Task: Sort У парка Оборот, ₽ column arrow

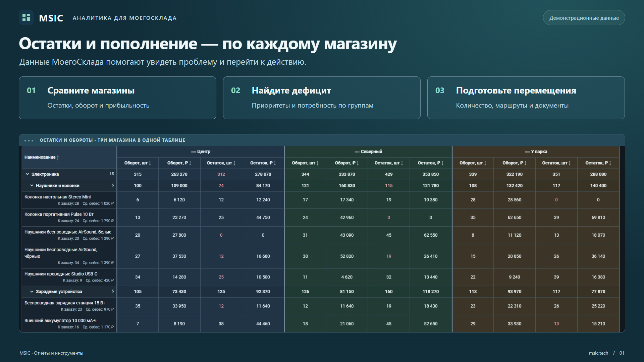Action: pos(526,163)
